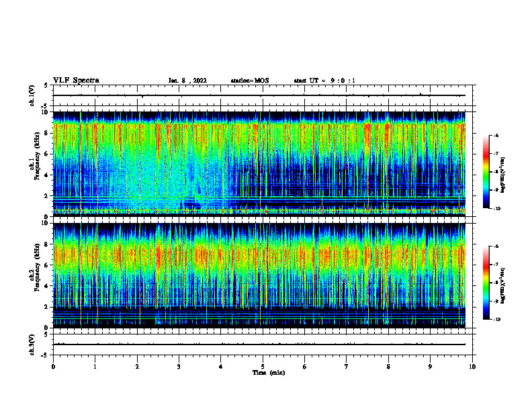
Task: Click time axis tick label "2"
Action: pyautogui.click(x=137, y=367)
